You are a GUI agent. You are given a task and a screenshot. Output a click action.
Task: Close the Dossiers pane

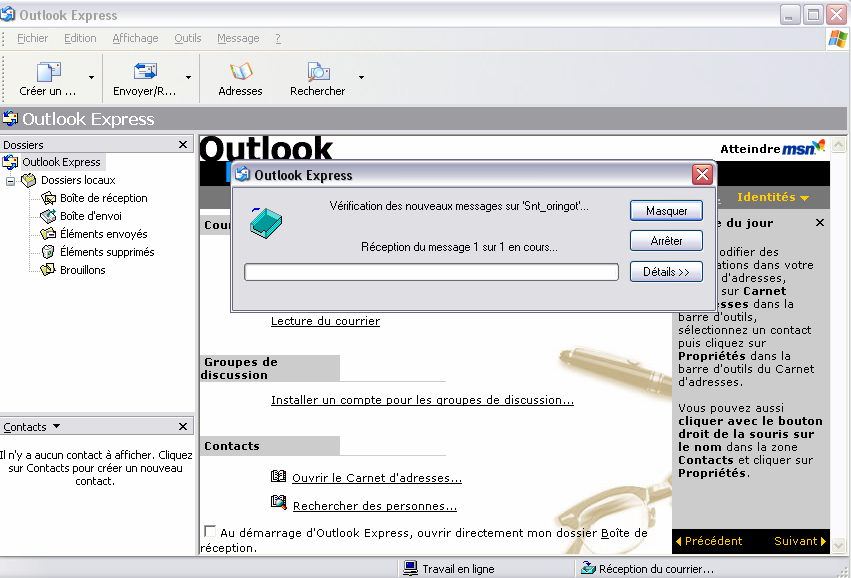183,144
